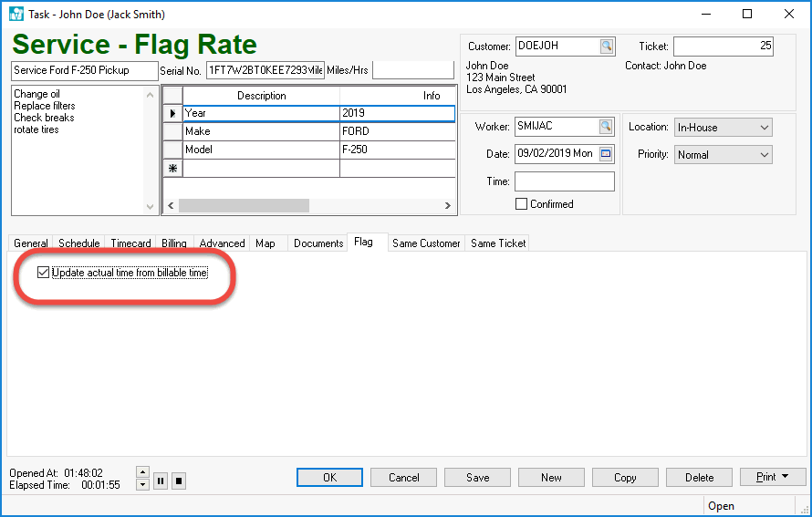Switch to the Timecard tab
The width and height of the screenshot is (812, 517).
tap(130, 243)
